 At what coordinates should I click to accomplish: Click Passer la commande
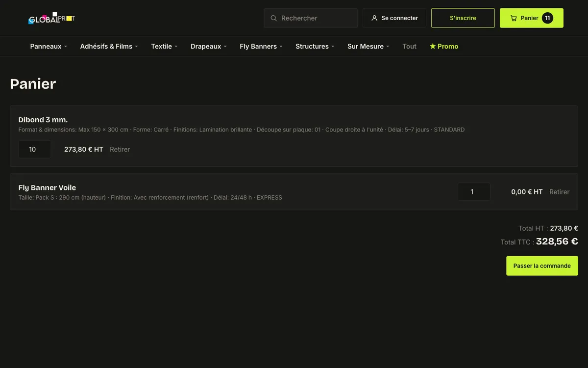tap(542, 266)
